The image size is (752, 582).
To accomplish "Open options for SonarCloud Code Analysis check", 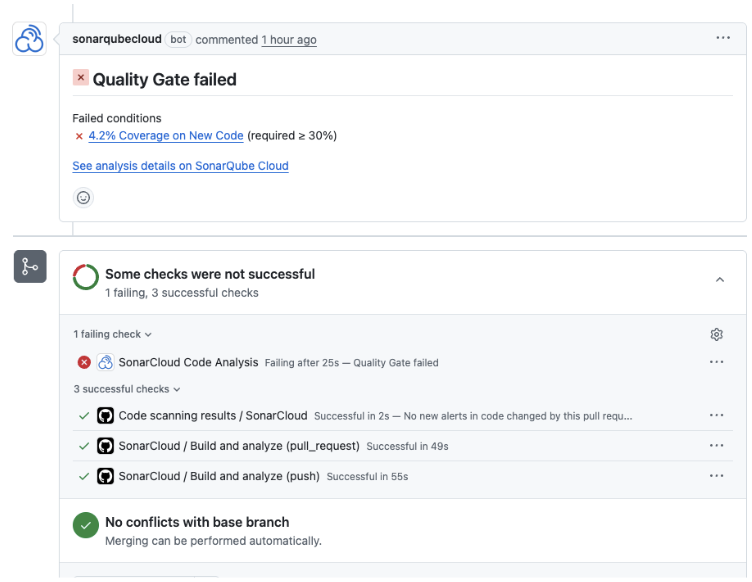I will (x=716, y=362).
